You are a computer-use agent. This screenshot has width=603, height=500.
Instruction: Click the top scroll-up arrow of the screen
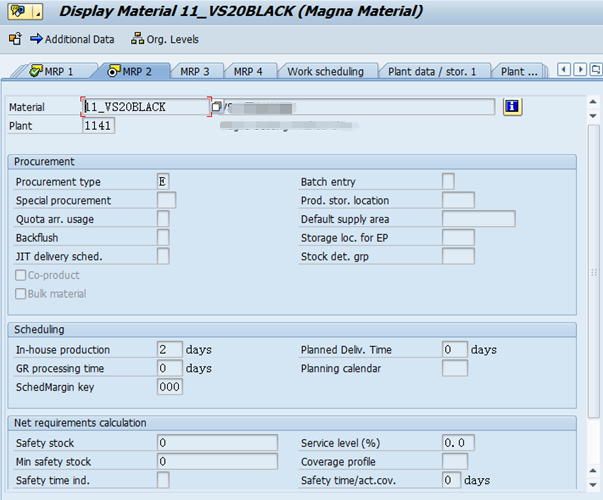coord(593,102)
